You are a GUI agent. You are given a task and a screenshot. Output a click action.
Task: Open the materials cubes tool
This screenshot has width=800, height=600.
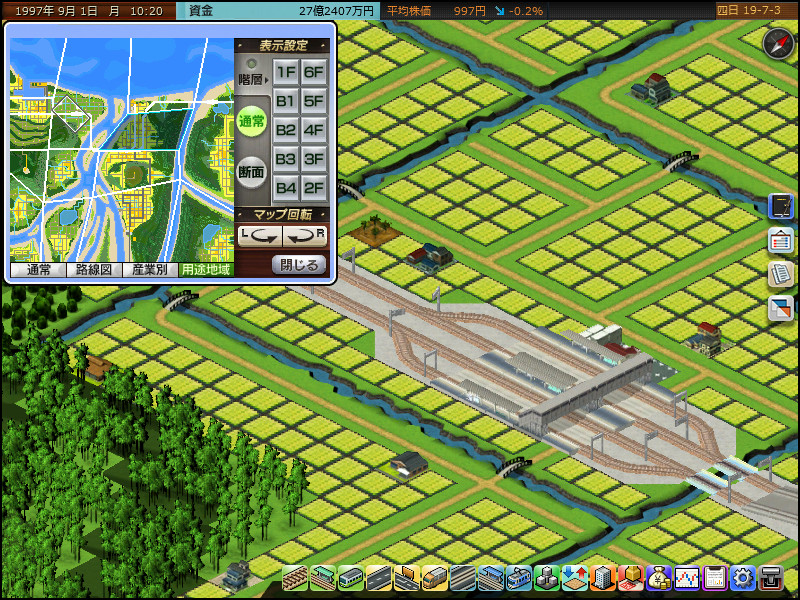tap(546, 578)
